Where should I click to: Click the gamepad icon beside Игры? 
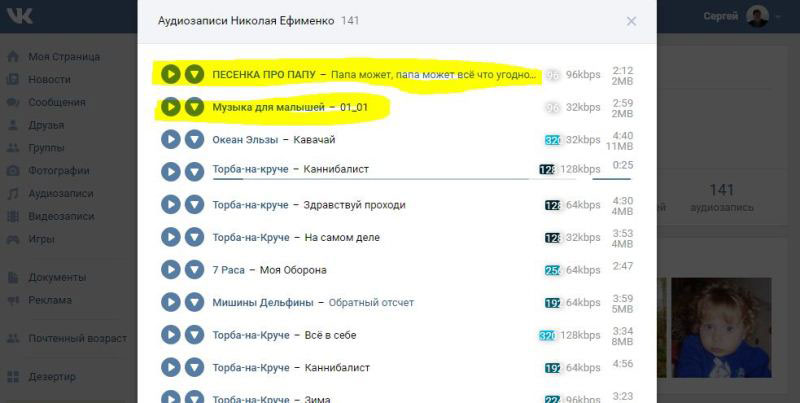click(x=13, y=239)
